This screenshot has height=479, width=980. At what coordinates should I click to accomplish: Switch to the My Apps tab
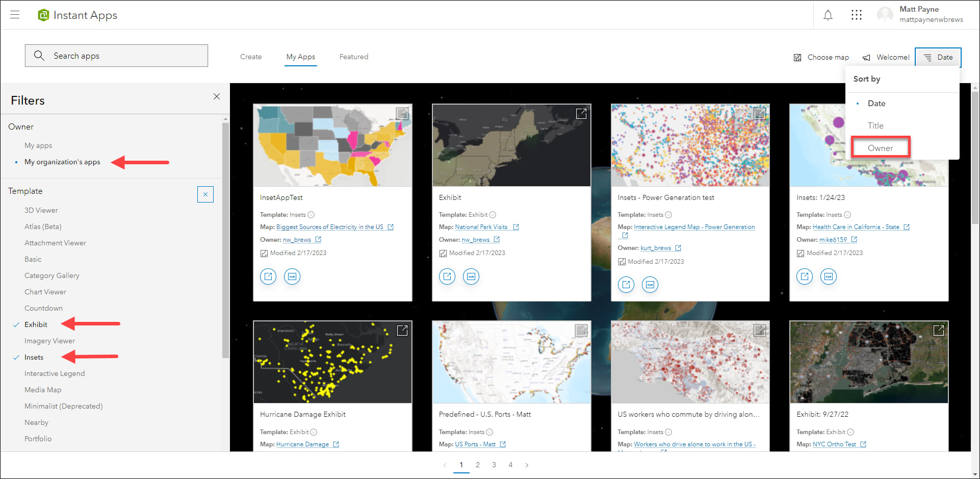pyautogui.click(x=301, y=57)
